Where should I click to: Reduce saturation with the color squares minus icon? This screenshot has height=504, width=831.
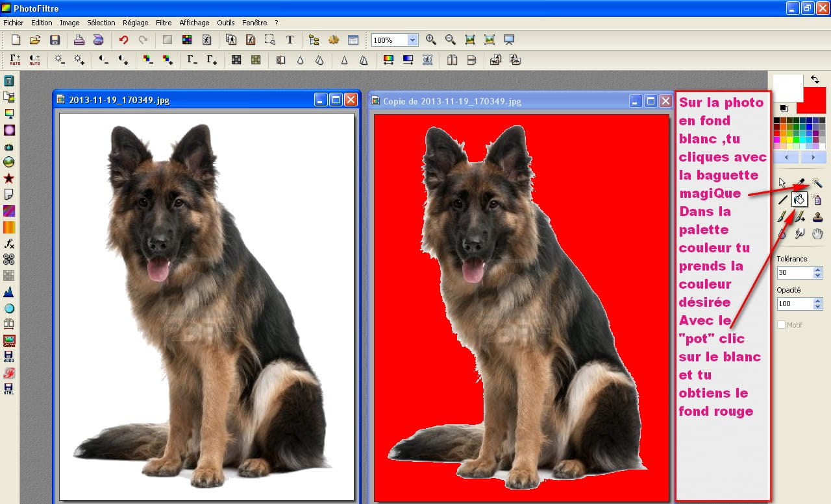click(x=148, y=60)
